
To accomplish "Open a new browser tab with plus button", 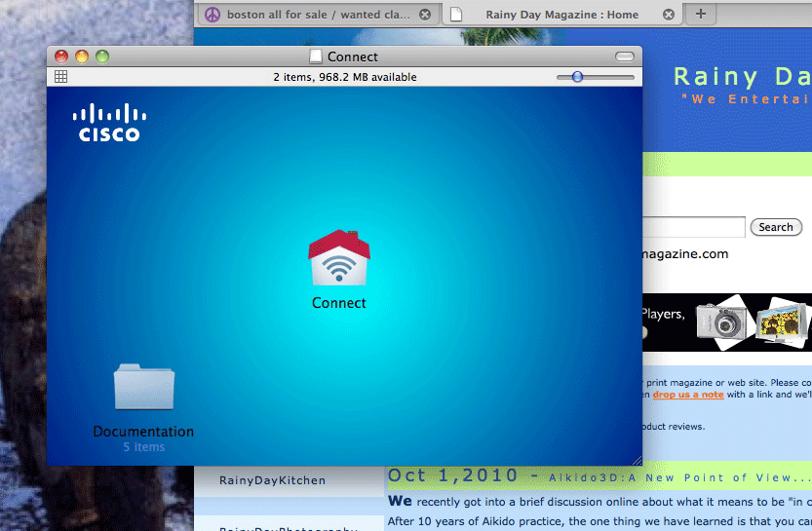I will pyautogui.click(x=701, y=14).
